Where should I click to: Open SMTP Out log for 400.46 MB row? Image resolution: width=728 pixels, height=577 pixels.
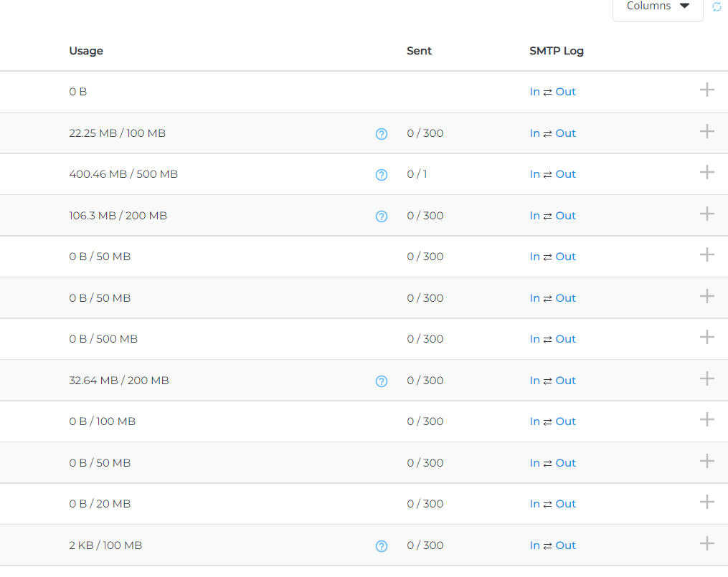[565, 174]
